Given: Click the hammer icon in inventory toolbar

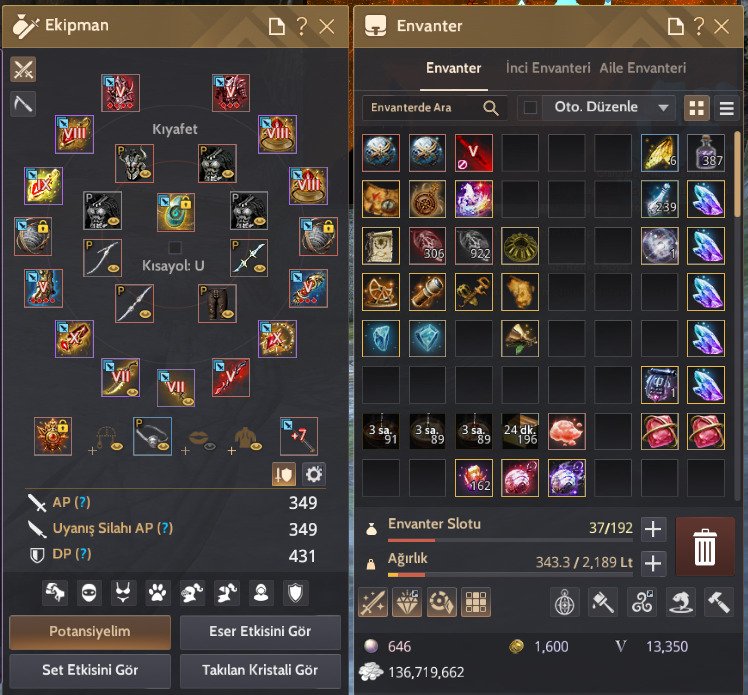Looking at the screenshot, I should coord(718,602).
